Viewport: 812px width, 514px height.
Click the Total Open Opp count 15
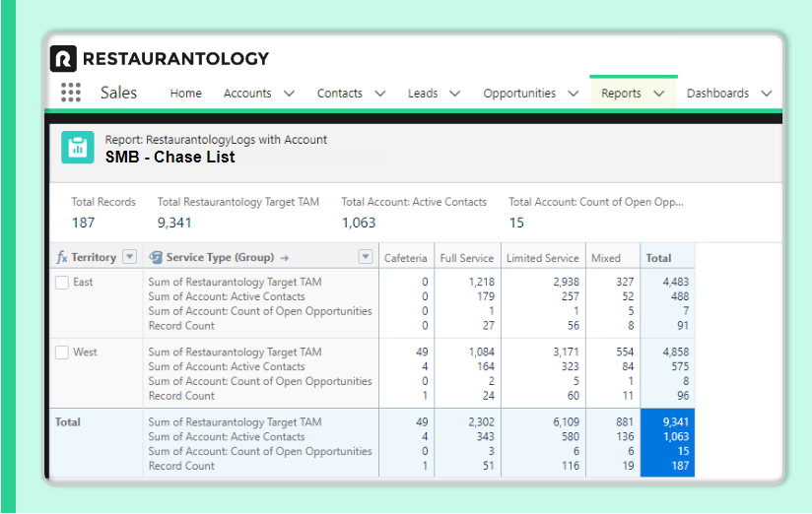[x=516, y=223]
